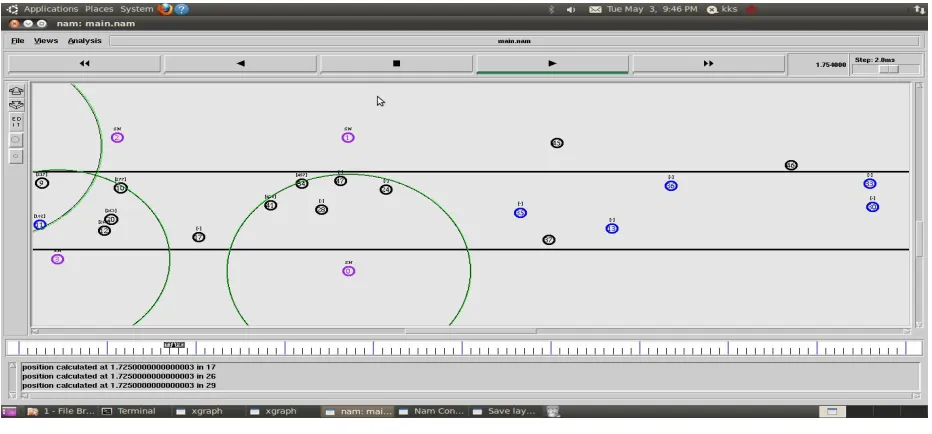932x434 pixels.
Task: Select purple sink node 0
Action: [348, 271]
